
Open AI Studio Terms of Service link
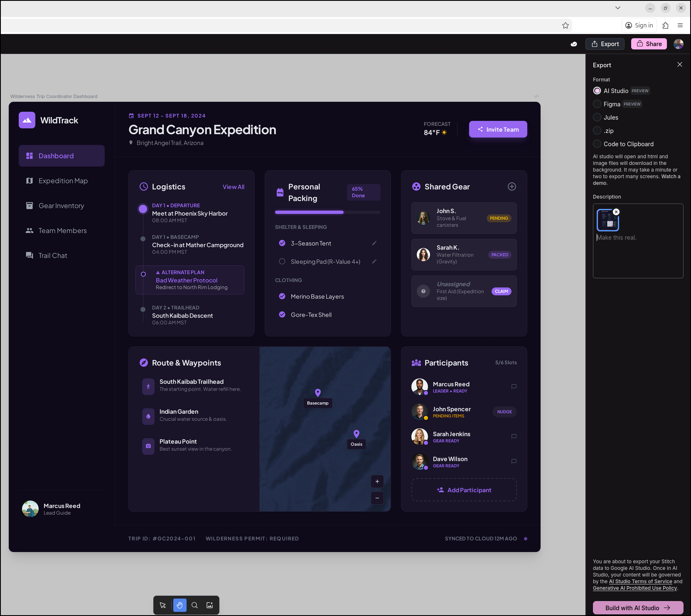click(640, 582)
